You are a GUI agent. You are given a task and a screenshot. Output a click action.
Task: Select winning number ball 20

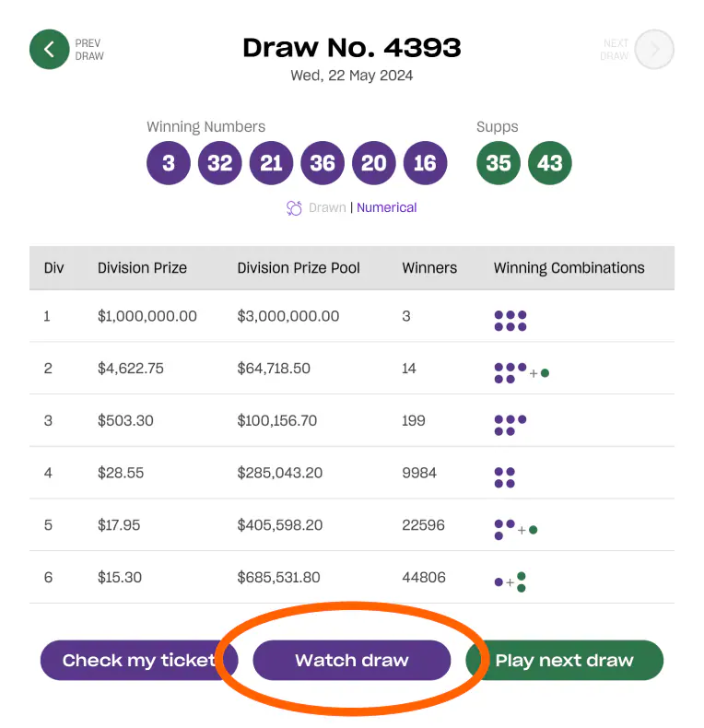pos(374,163)
